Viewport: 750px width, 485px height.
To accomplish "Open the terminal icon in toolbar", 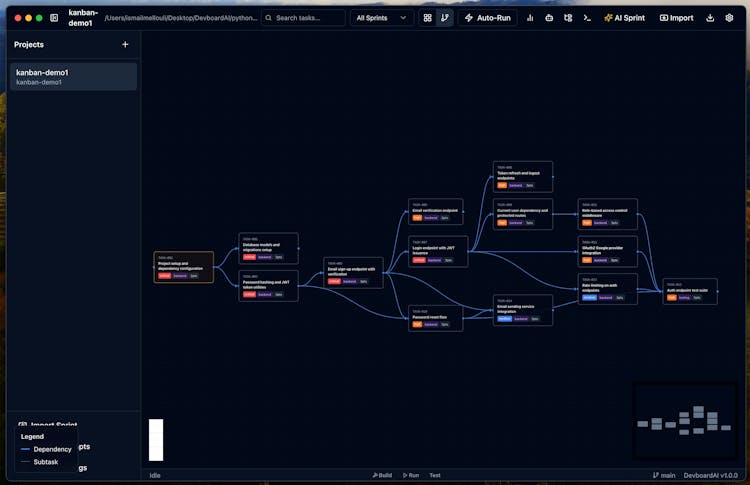I will (587, 18).
